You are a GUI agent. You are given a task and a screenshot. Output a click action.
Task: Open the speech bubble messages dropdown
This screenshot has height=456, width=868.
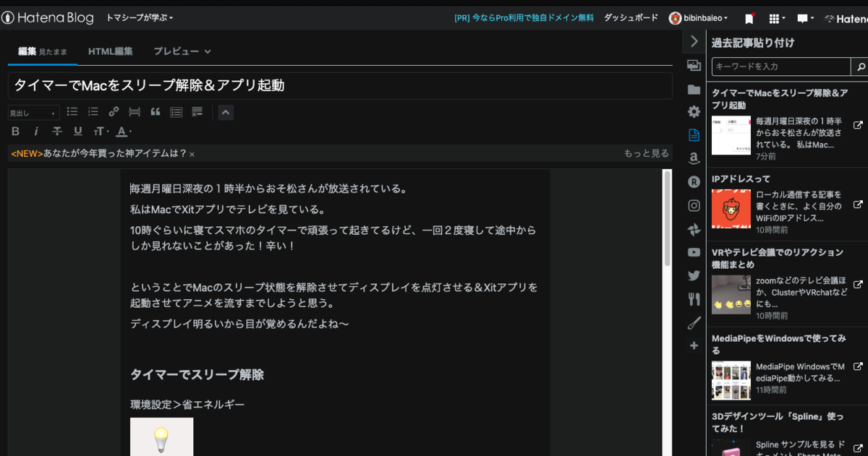coord(805,18)
